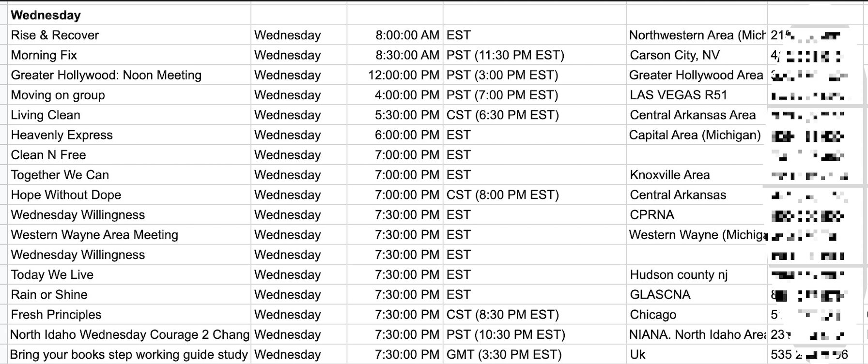Click the Chicago location cell
Viewport: 868px width, 364px height.
tap(697, 314)
